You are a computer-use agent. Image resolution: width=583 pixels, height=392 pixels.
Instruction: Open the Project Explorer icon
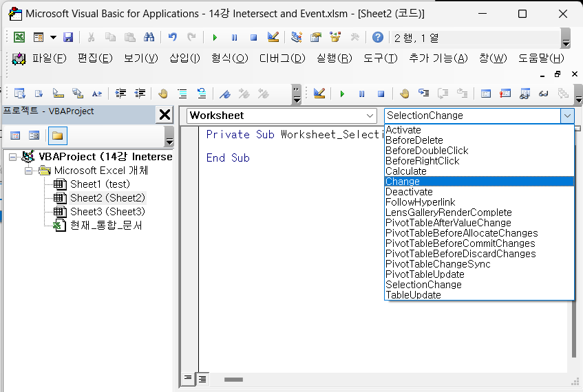[297, 38]
